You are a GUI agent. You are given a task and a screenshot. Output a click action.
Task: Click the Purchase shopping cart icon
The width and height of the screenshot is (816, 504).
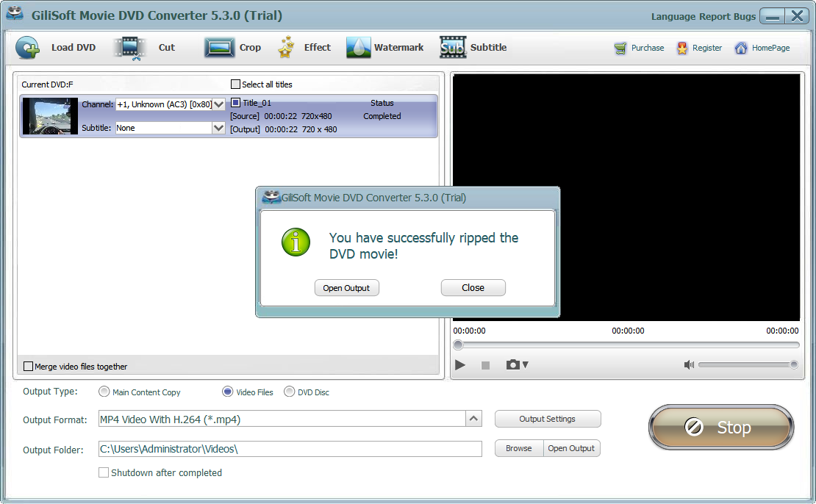click(x=620, y=48)
